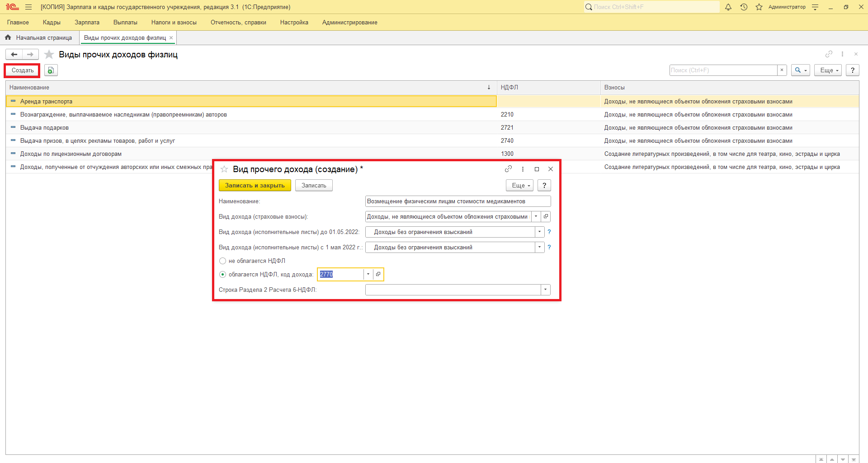Jump to list start with top arrow

[x=821, y=459]
